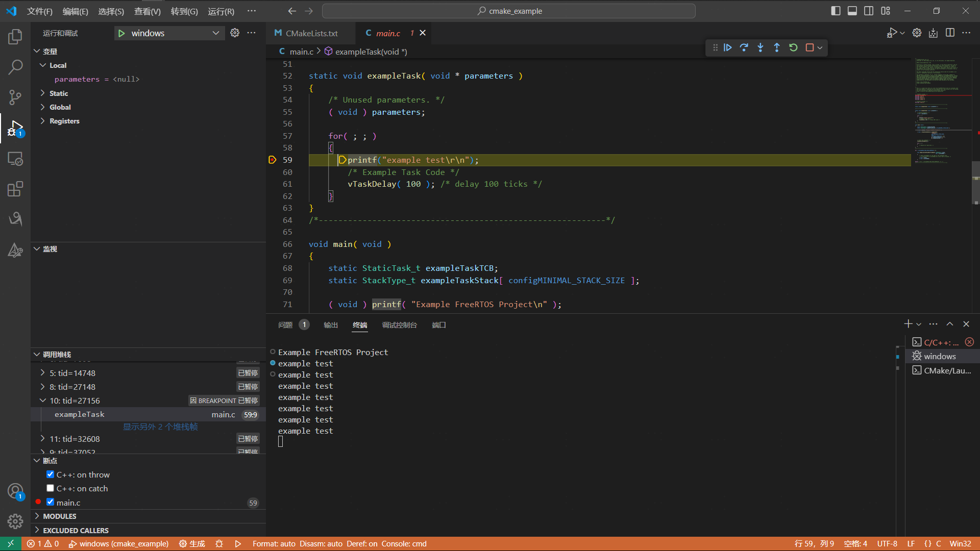Add a new terminal with plus icon

(908, 324)
